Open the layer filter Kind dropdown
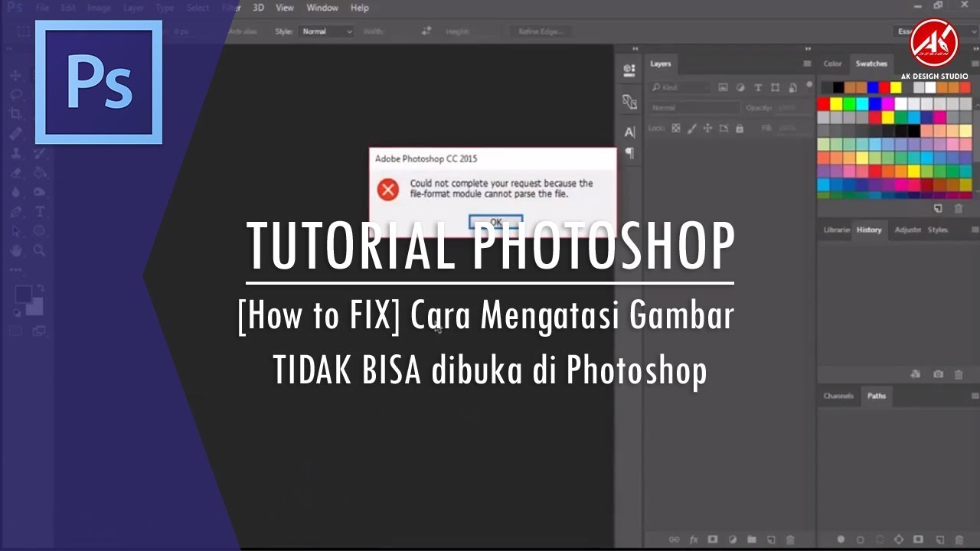This screenshot has height=551, width=980. click(679, 87)
